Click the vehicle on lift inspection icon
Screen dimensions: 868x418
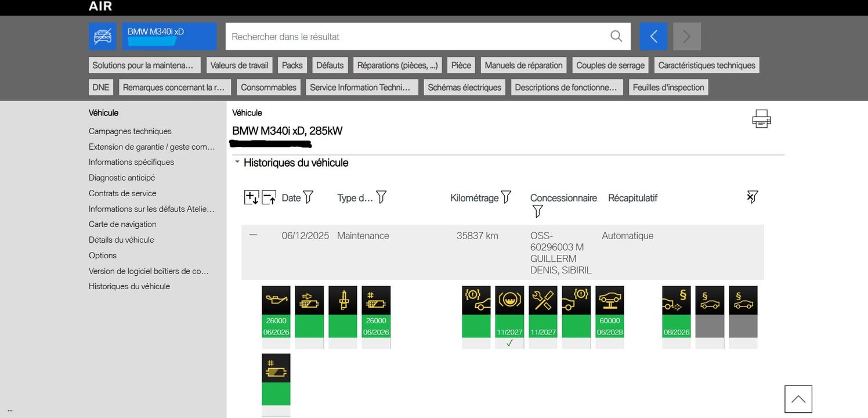coord(609,300)
